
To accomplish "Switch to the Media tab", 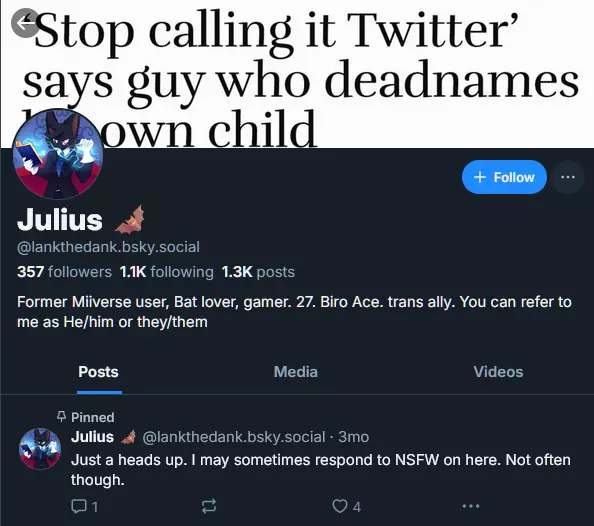I will click(x=295, y=372).
